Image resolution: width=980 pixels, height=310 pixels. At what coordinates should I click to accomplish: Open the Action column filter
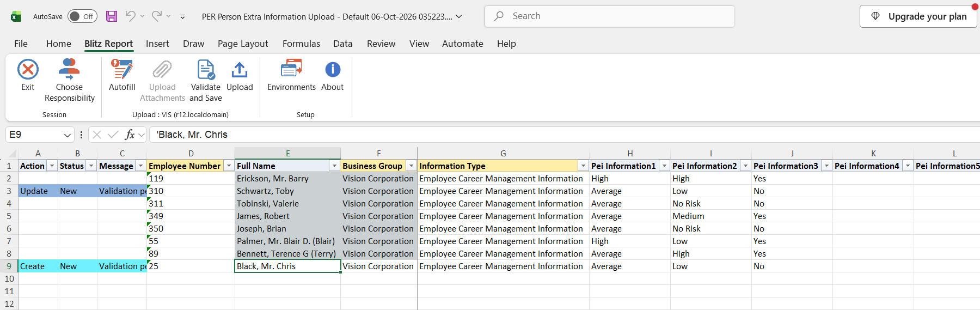[x=52, y=166]
